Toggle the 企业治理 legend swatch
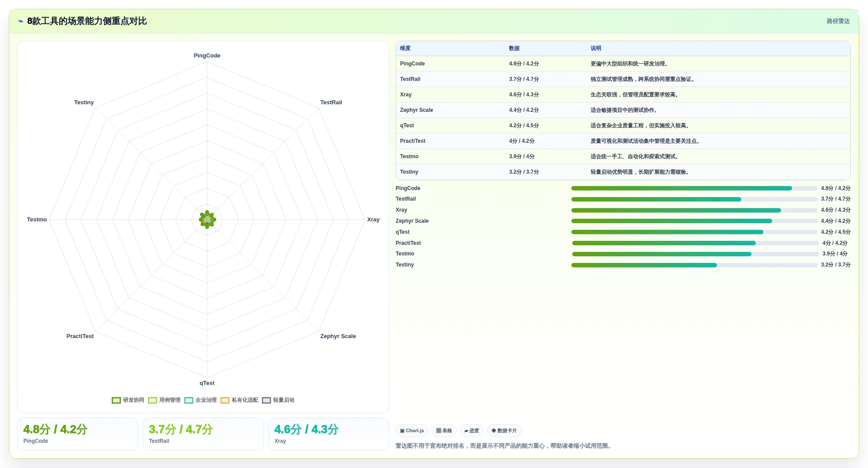This screenshot has width=868, height=468. 189,400
